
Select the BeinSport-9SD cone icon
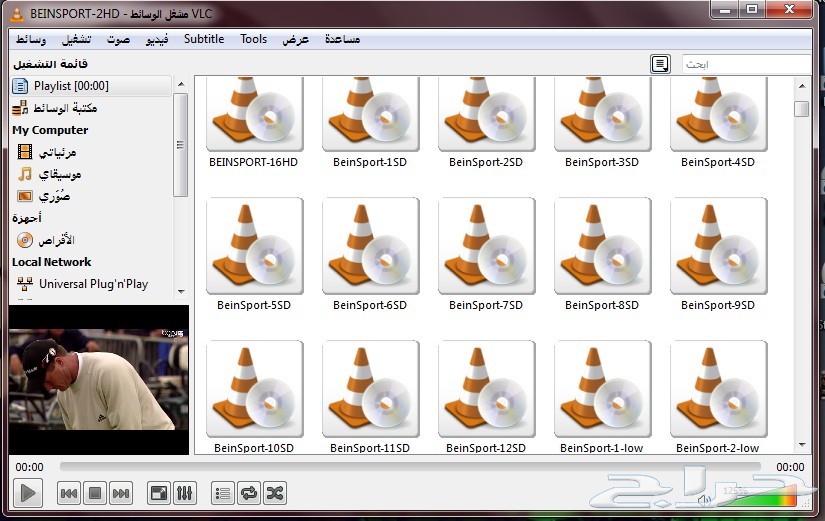click(719, 246)
